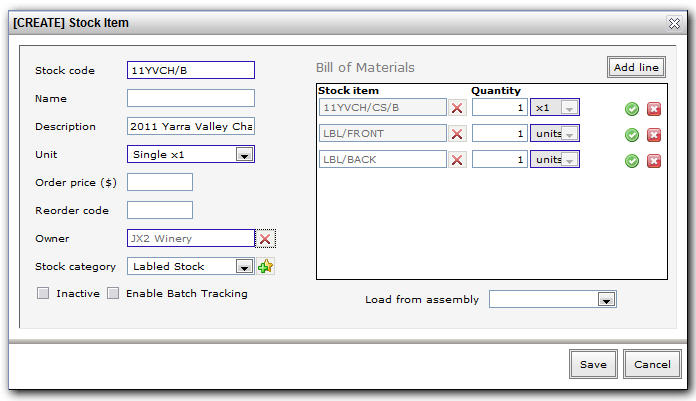Clear the JX2 Winery owner field
Image resolution: width=696 pixels, height=401 pixels.
[x=265, y=238]
